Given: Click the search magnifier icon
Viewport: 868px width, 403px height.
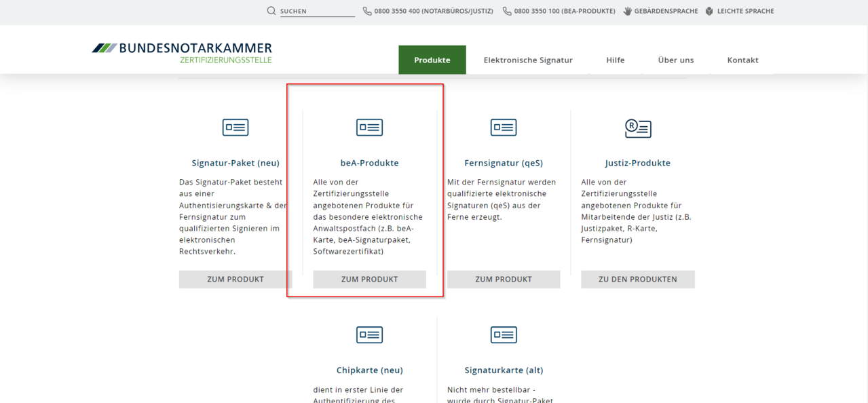Looking at the screenshot, I should 271,11.
